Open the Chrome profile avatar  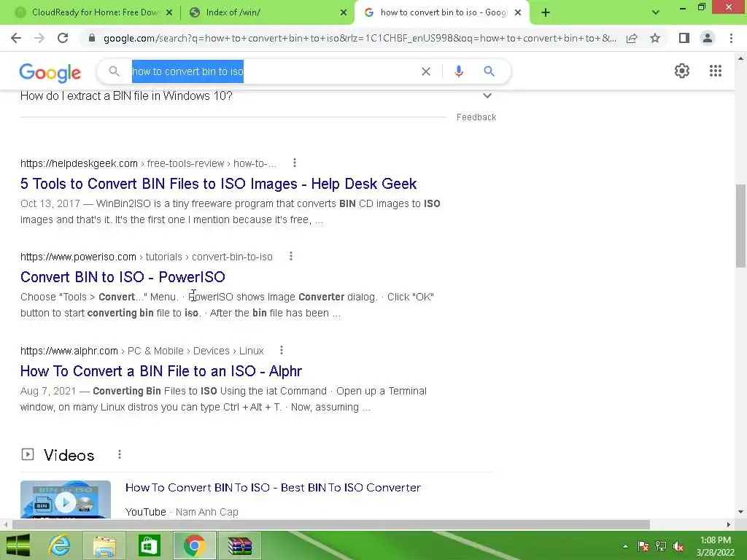coord(708,38)
